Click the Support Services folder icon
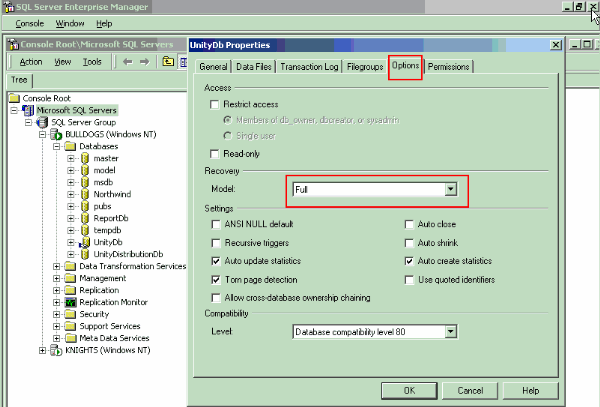This screenshot has height=407, width=600. point(70,326)
